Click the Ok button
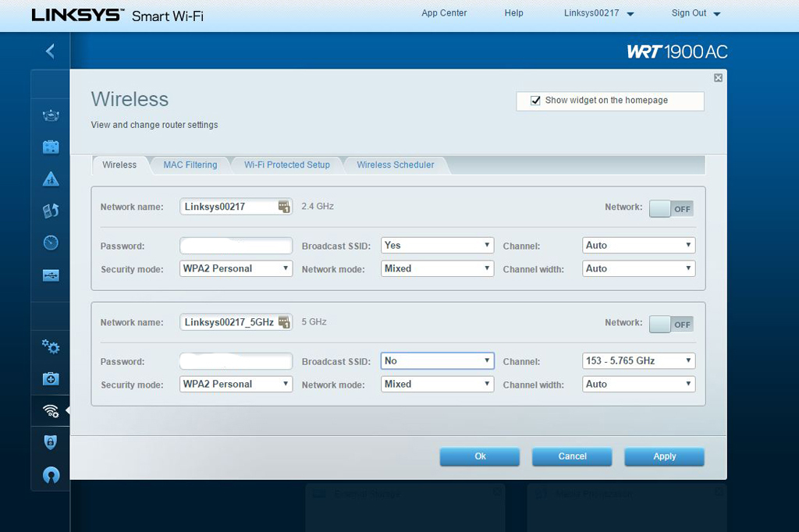This screenshot has width=799, height=532. (480, 456)
